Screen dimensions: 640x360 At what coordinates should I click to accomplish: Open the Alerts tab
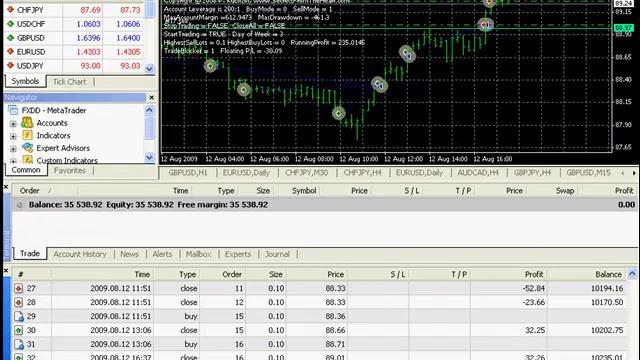162,254
